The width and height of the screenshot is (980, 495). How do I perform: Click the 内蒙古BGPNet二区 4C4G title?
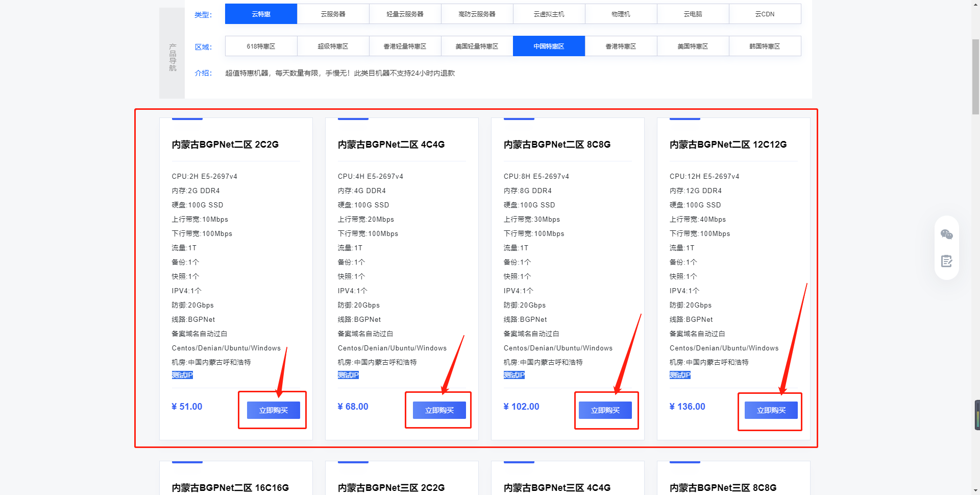[391, 145]
